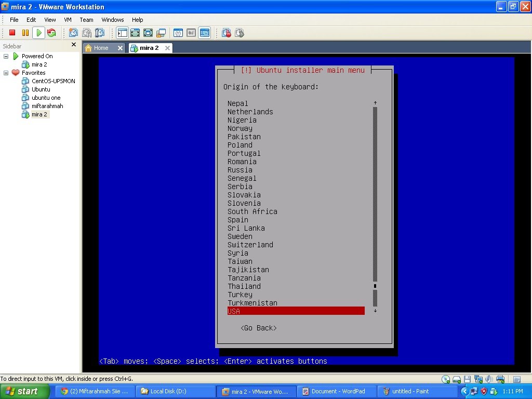Viewport: 532px width, 399px height.
Task: Activate the Go Back button in installer
Action: tap(259, 328)
